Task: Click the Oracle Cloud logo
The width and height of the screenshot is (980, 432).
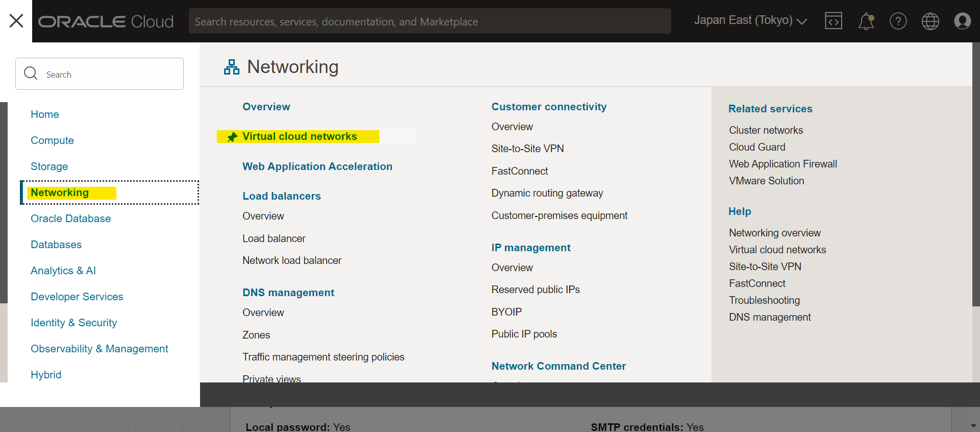Action: 106,21
